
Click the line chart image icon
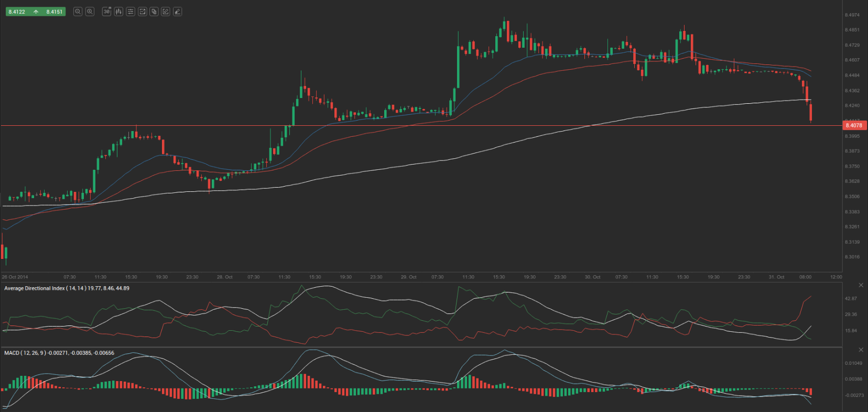tap(142, 12)
